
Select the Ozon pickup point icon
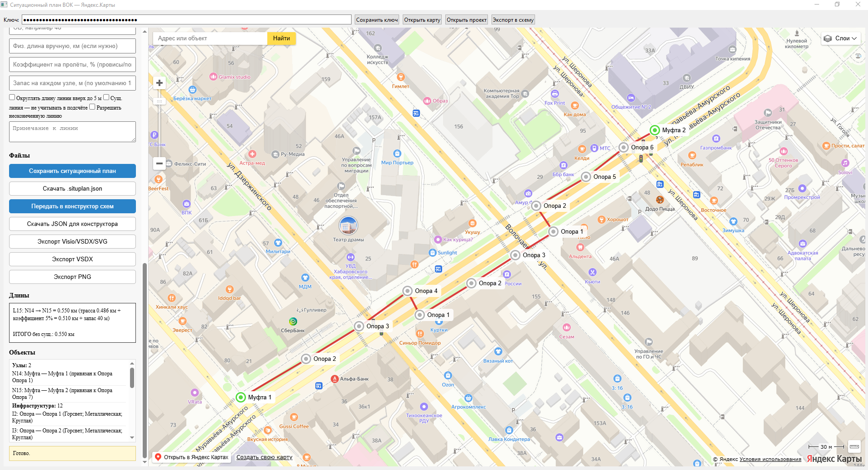click(x=448, y=375)
